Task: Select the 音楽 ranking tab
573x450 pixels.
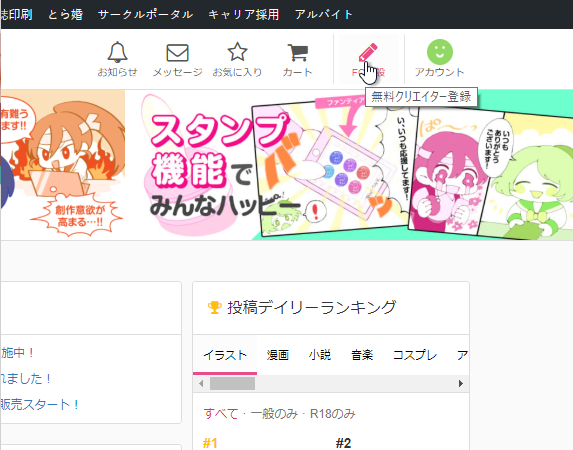Action: [362, 355]
